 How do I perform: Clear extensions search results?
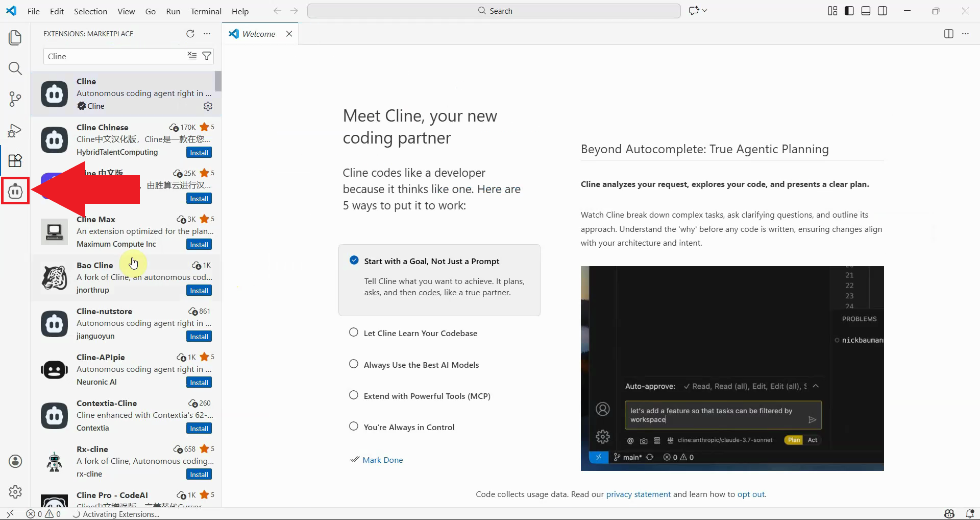pos(192,56)
